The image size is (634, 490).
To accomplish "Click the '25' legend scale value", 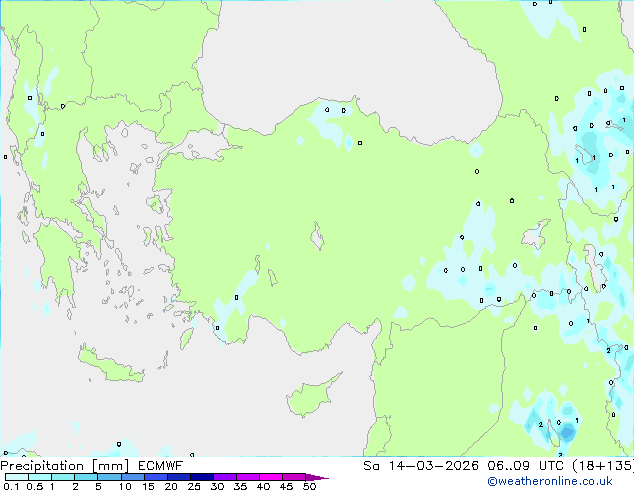I will coord(194,486).
